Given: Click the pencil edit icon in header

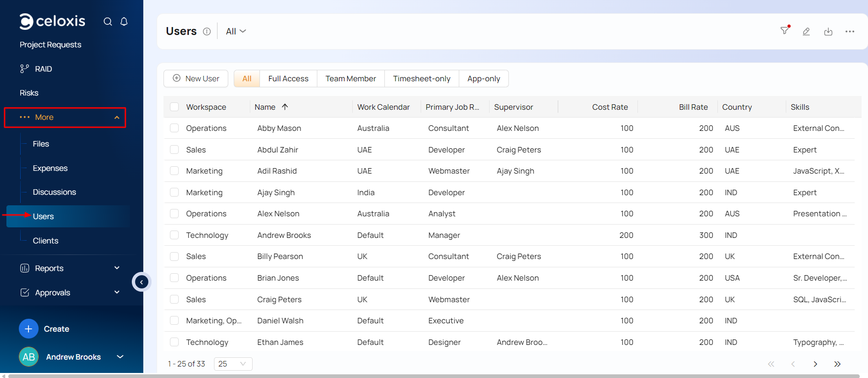Looking at the screenshot, I should point(806,31).
